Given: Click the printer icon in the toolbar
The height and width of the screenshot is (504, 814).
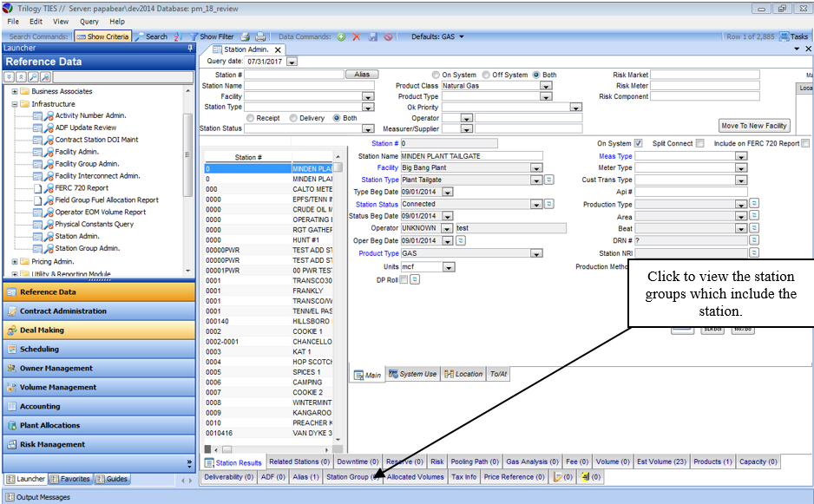Looking at the screenshot, I should 246,37.
